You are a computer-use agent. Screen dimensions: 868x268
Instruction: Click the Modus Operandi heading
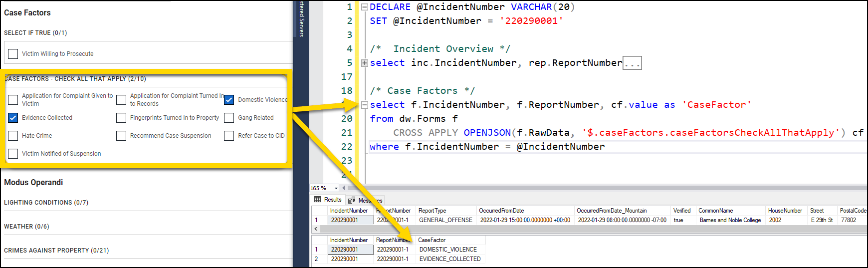point(33,183)
